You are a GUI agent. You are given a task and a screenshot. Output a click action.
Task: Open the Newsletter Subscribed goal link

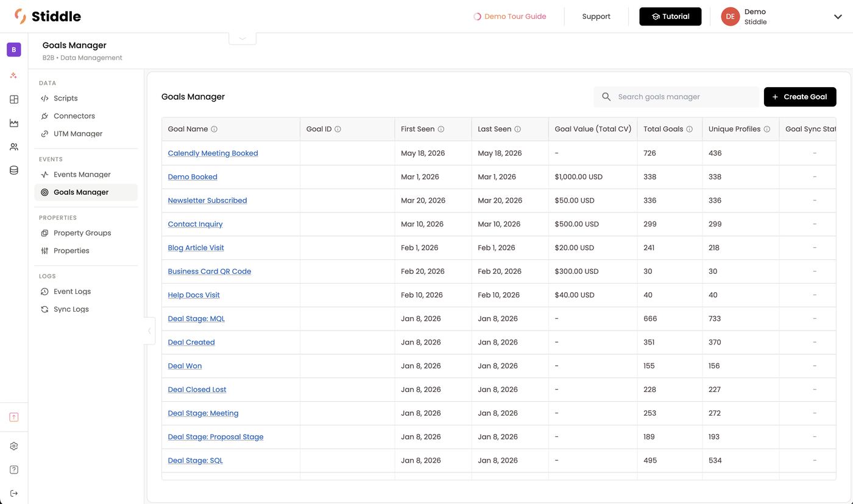(x=207, y=201)
